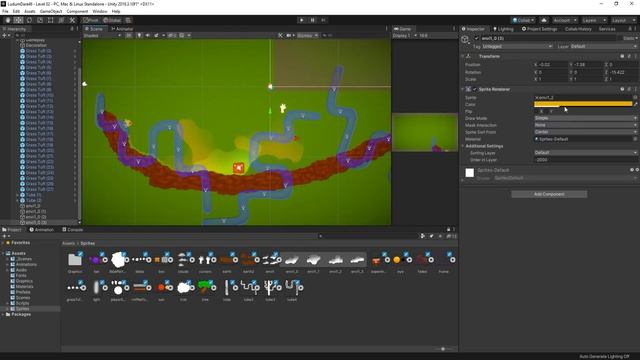Collapse the Transform component
The image size is (640, 360).
pos(463,56)
